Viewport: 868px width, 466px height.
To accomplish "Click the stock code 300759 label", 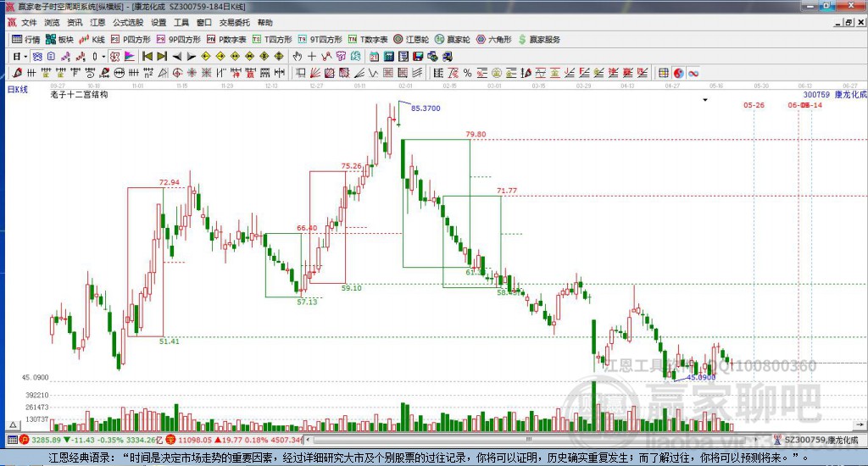I will coord(816,95).
